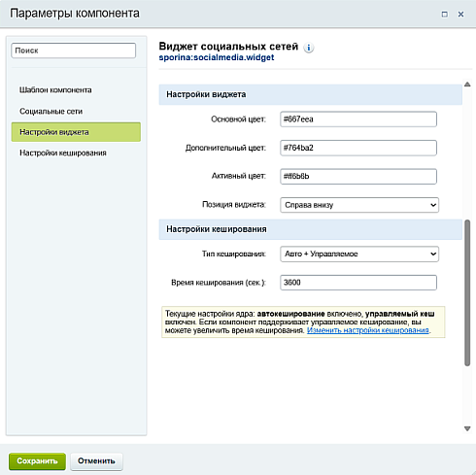Focus the 'Активный цвет' input field
Image resolution: width=476 pixels, height=475 pixels.
(358, 176)
